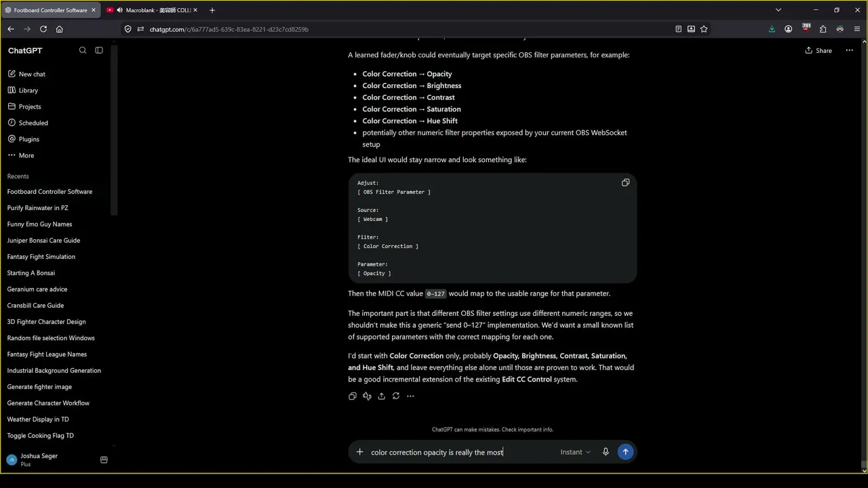Click the plus attach button in composer
This screenshot has height=488, width=868.
[360, 452]
